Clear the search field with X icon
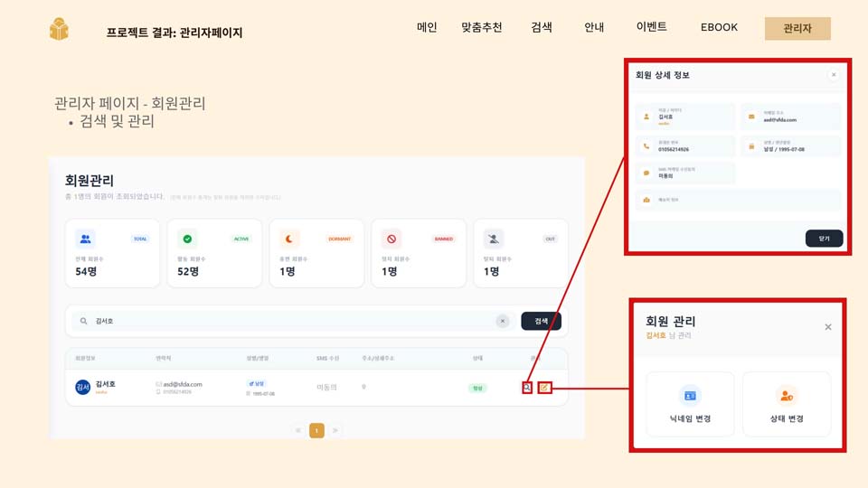 click(x=503, y=321)
